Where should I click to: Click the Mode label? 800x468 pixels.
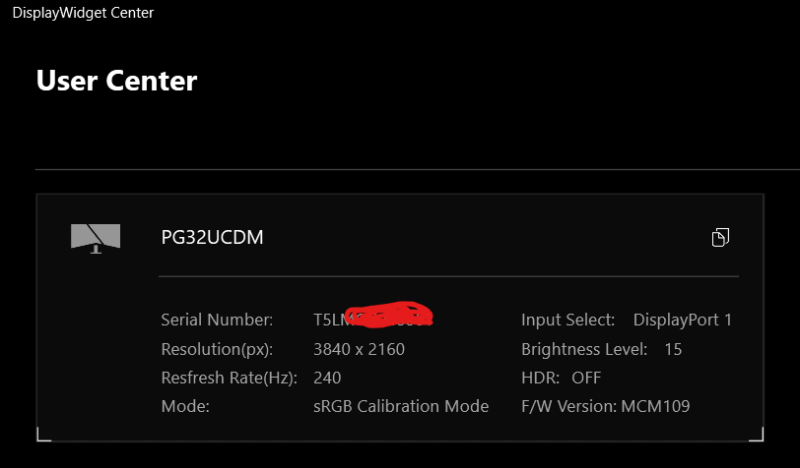(185, 406)
